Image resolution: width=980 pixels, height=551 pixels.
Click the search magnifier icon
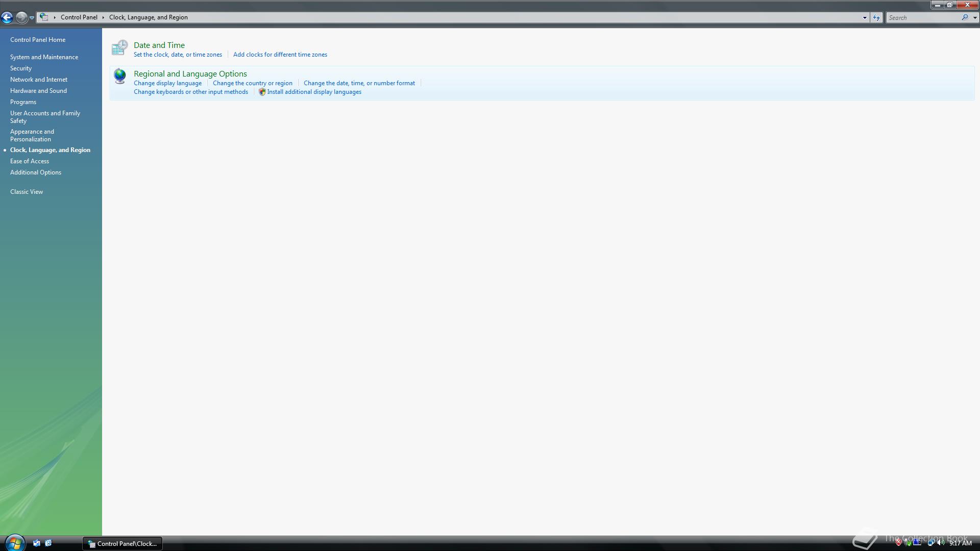965,17
